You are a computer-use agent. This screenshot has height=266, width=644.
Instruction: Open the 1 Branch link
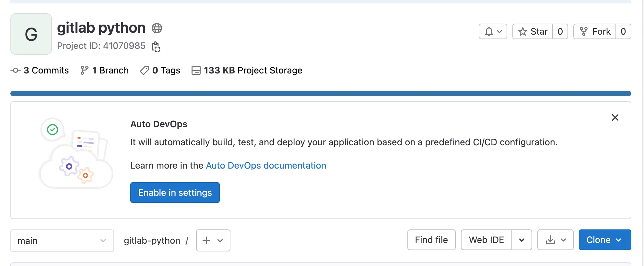pyautogui.click(x=104, y=70)
